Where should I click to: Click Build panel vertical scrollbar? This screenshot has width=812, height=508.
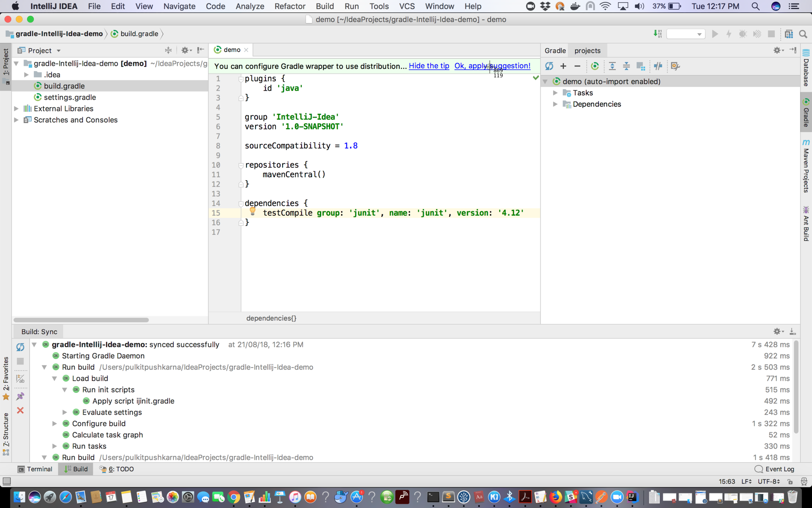point(796,387)
